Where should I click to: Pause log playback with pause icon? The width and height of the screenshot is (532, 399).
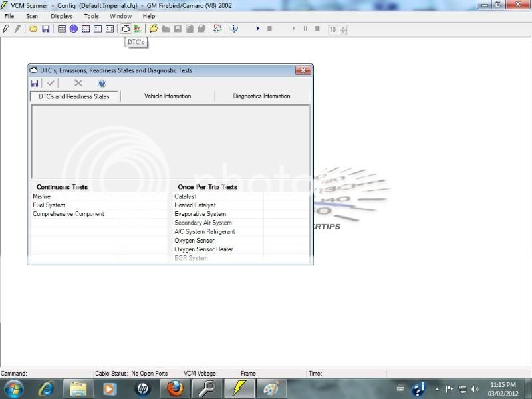point(305,29)
